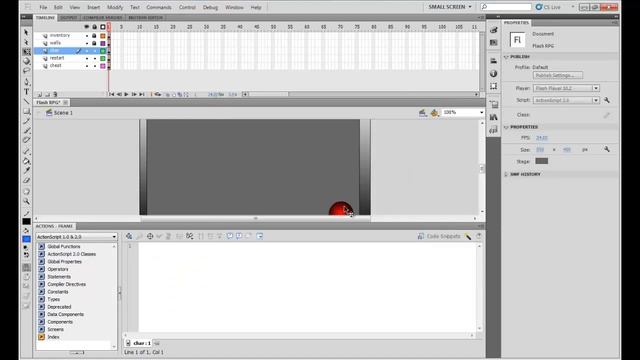Toggle lock on inventory layer

point(94,36)
